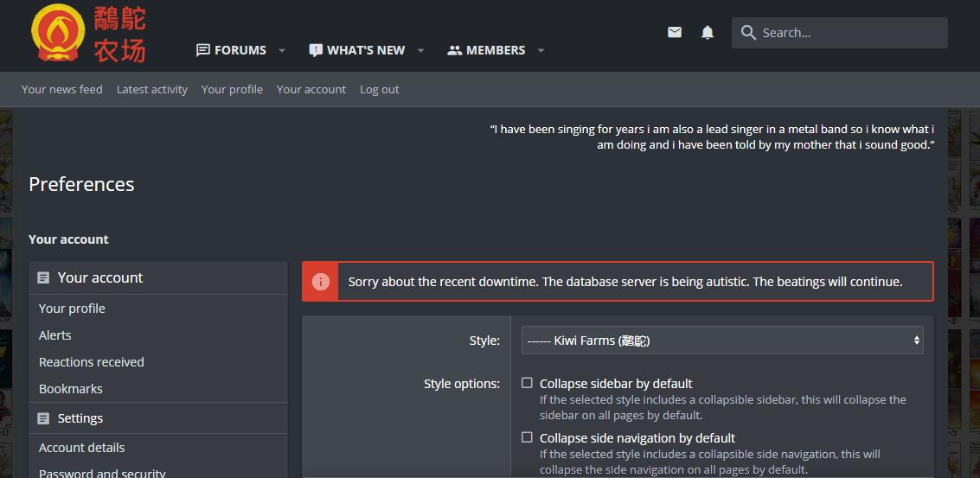Open the bell alerts icon
The width and height of the screenshot is (980, 478).
[x=707, y=33]
